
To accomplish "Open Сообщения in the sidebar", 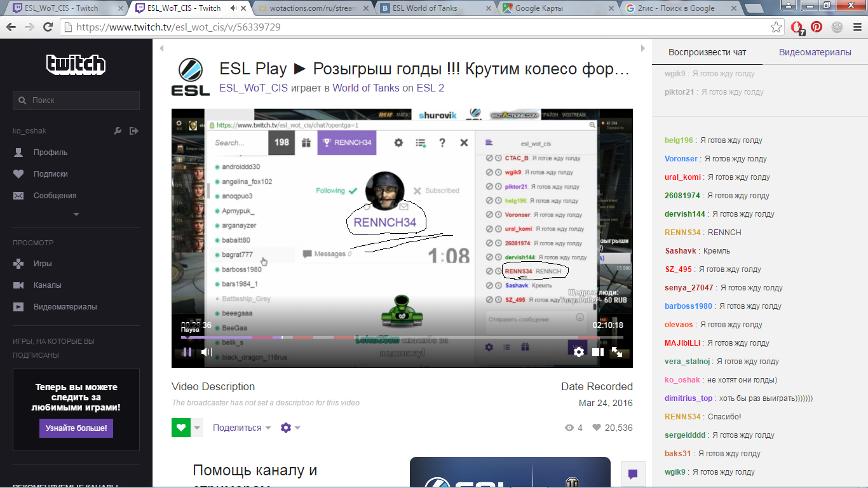I will tap(55, 196).
